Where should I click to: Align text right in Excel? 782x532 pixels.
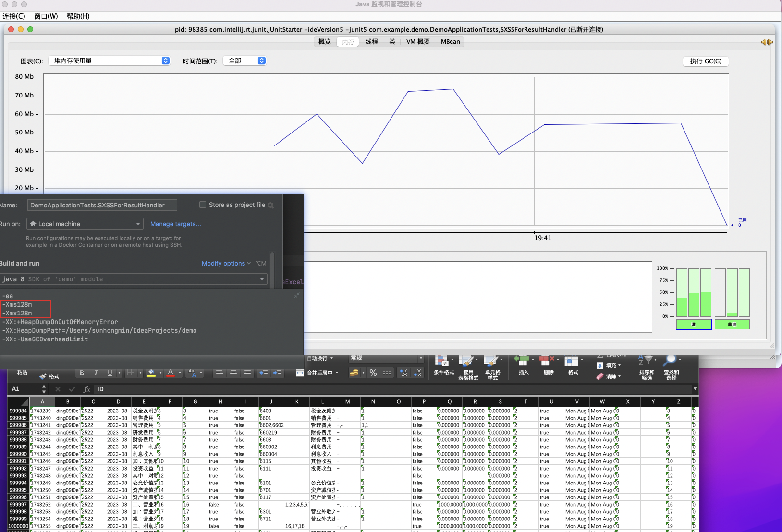pyautogui.click(x=247, y=373)
